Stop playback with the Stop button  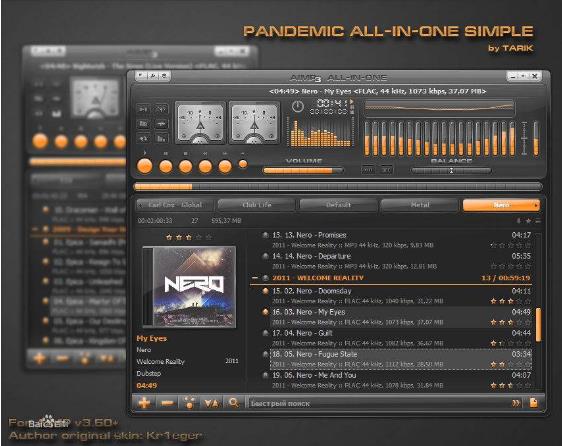coord(186,167)
